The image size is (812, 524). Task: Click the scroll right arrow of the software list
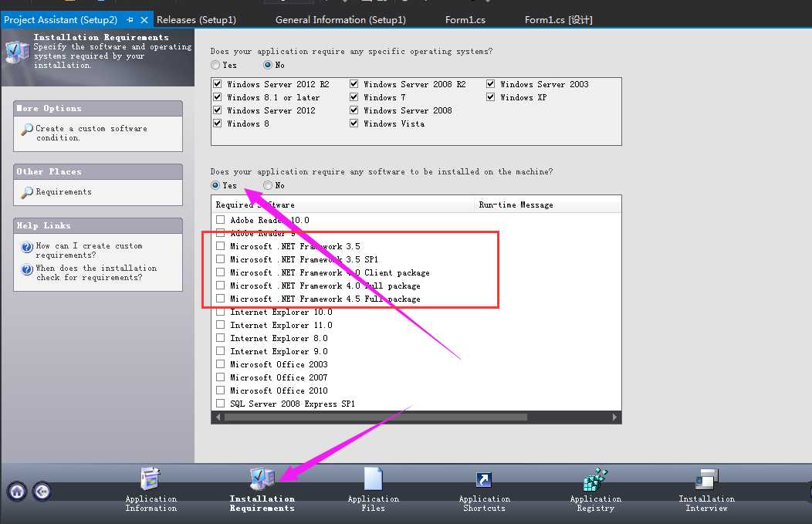coord(614,418)
